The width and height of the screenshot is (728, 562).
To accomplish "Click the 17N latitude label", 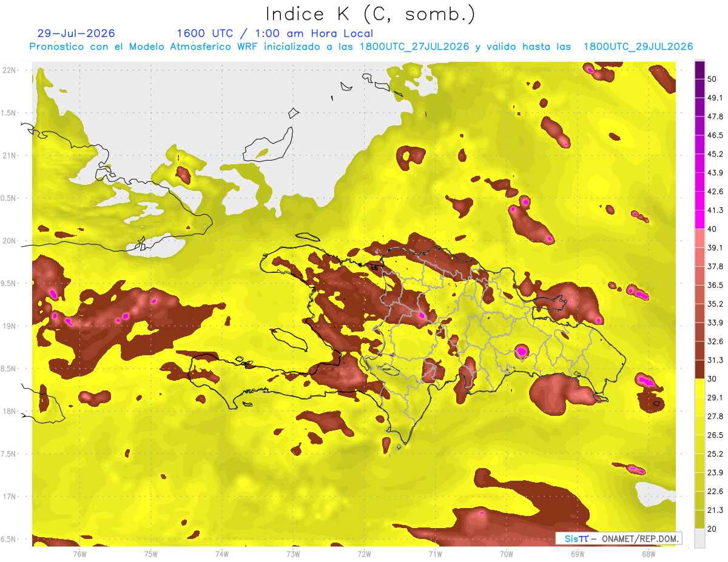I will pos(10,497).
